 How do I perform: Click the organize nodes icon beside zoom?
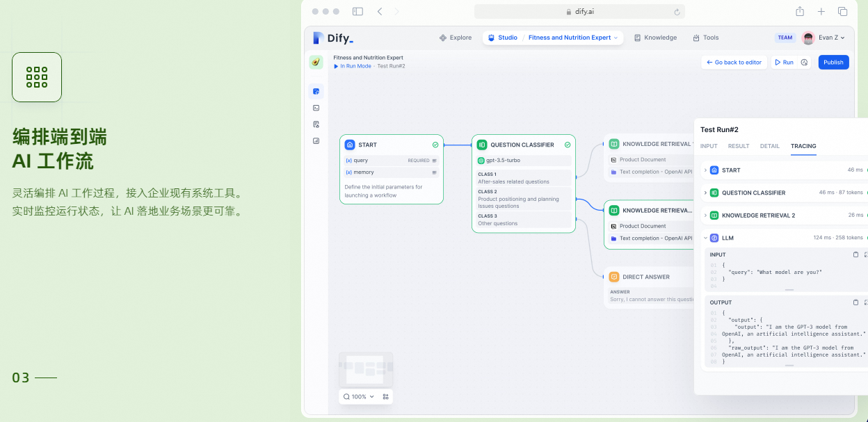385,396
